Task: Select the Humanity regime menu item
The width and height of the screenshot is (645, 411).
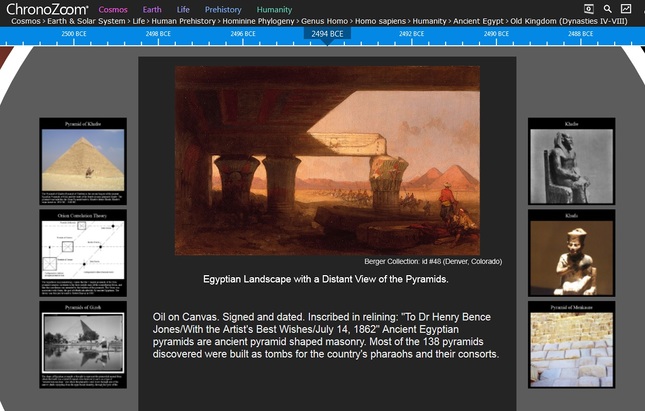Action: point(274,9)
